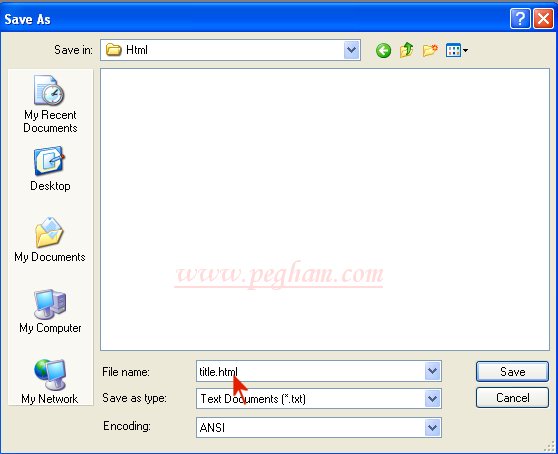Select My Computer in places bar
The image size is (558, 454).
(50, 311)
